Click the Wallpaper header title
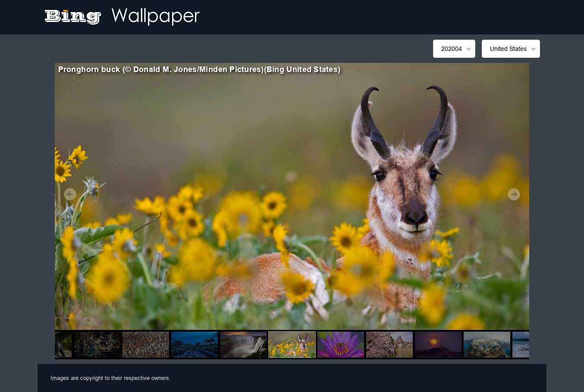This screenshot has width=584, height=392. 155,16
